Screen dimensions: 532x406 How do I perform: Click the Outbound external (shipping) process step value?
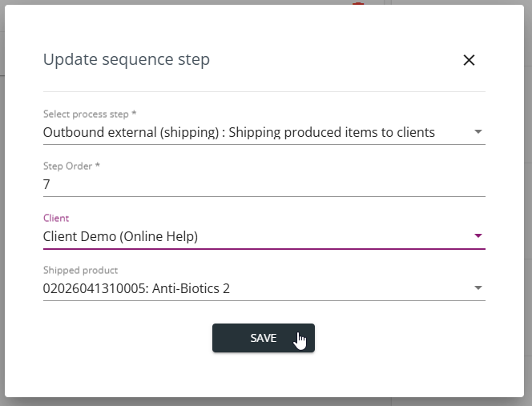[239, 132]
